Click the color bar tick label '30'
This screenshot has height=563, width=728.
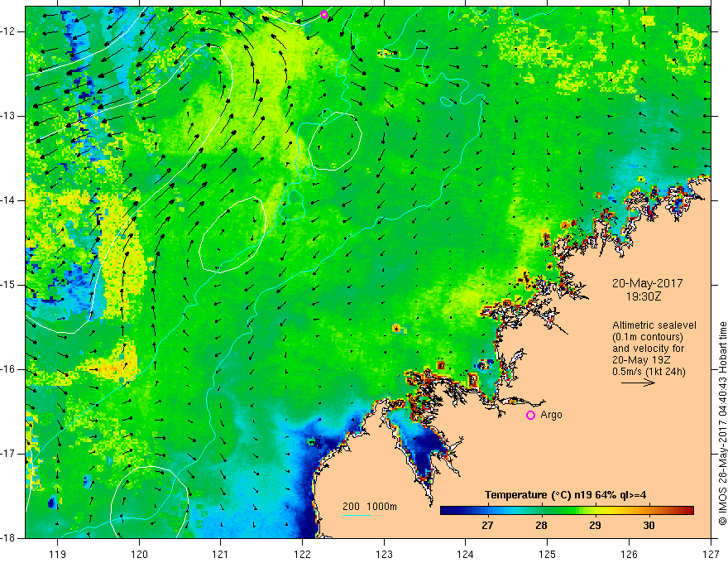click(649, 526)
